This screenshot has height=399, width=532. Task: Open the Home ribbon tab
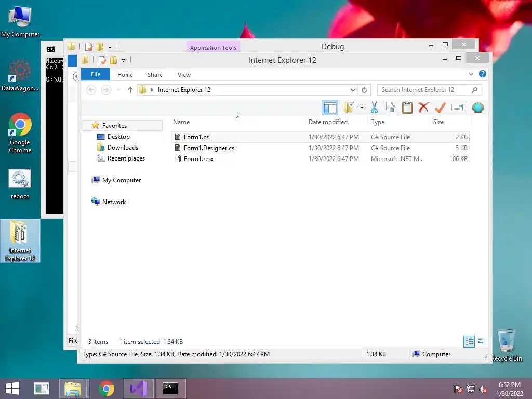pyautogui.click(x=125, y=75)
